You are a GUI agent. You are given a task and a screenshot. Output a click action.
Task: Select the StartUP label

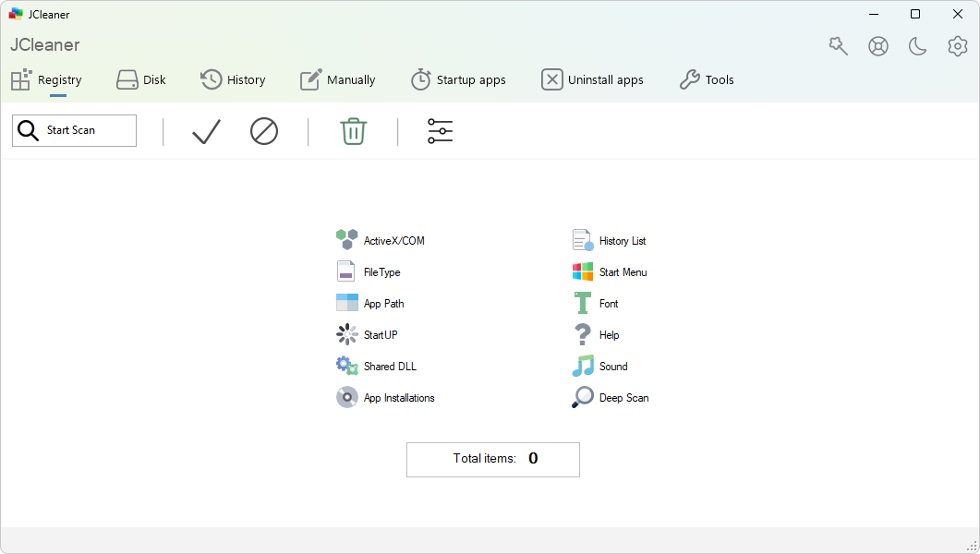pos(381,335)
